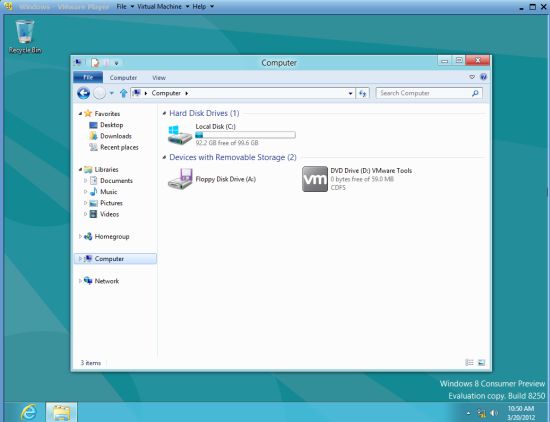Select Homegroup in navigation pane
550x422 pixels.
tap(112, 237)
